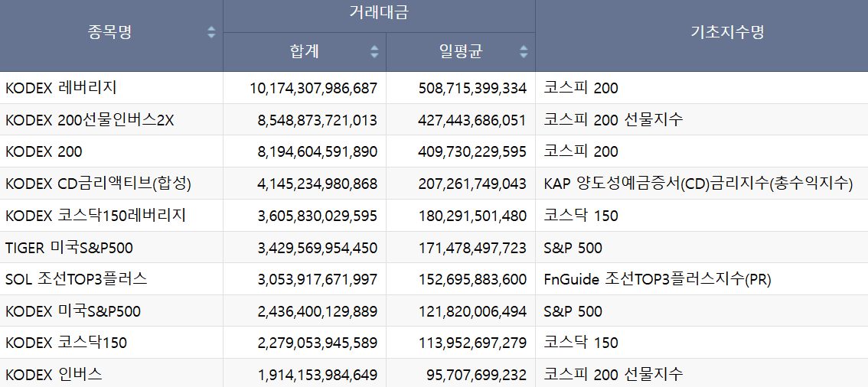Select KODEX 200선물인버스2X name cell
Viewport: 868px width, 387px height.
90,120
